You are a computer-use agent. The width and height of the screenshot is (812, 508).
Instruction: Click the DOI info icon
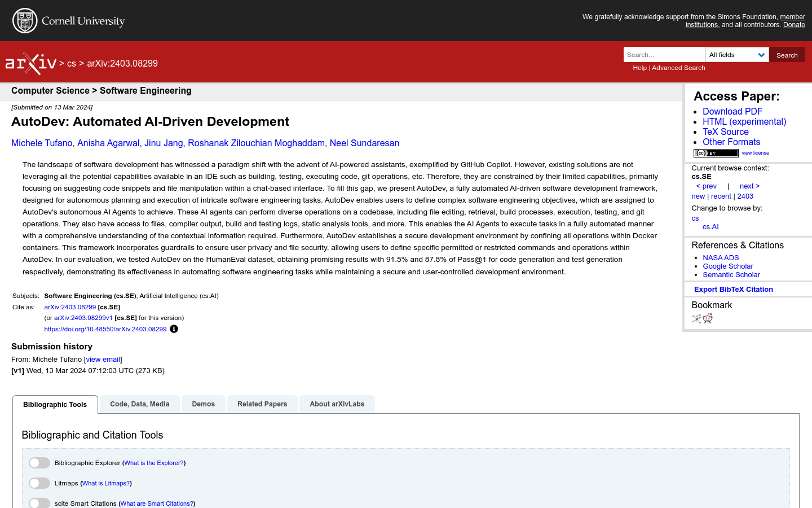click(x=174, y=329)
